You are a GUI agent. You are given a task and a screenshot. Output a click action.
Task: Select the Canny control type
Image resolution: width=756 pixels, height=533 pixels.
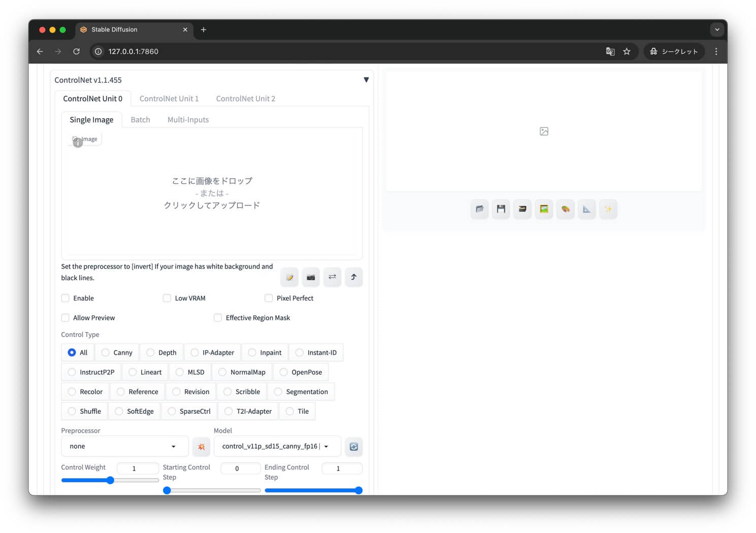[117, 352]
